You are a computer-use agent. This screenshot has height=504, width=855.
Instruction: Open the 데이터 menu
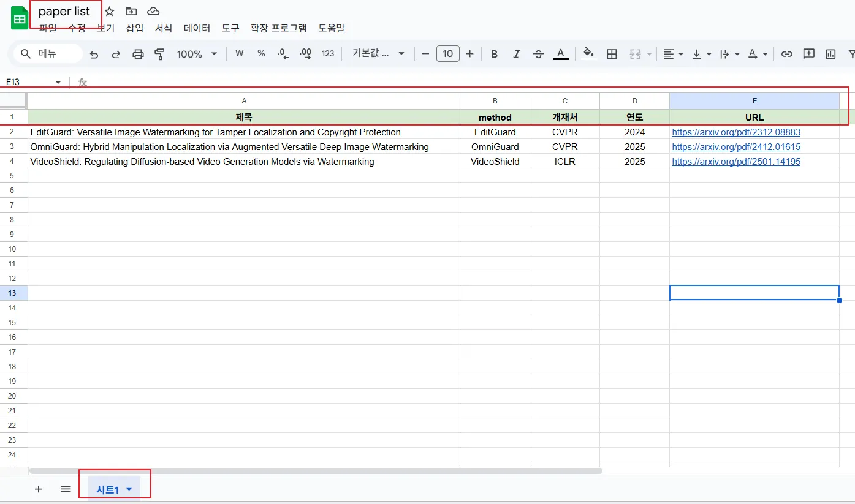[197, 28]
